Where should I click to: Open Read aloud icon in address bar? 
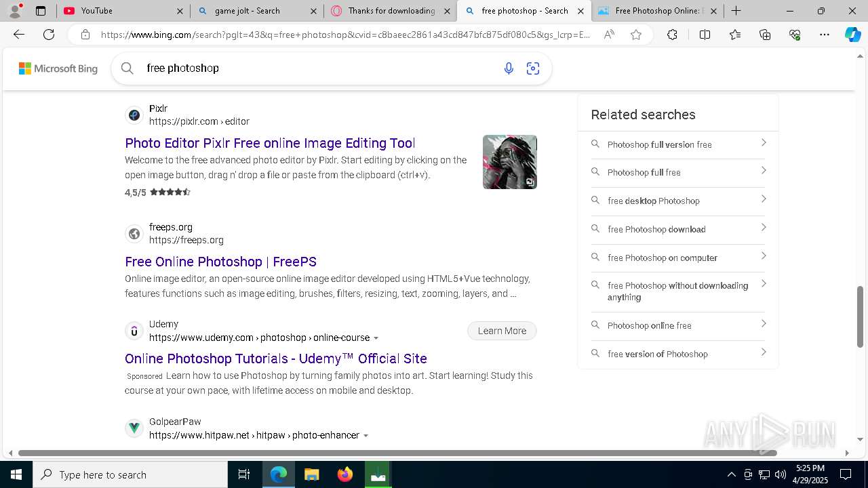click(609, 35)
